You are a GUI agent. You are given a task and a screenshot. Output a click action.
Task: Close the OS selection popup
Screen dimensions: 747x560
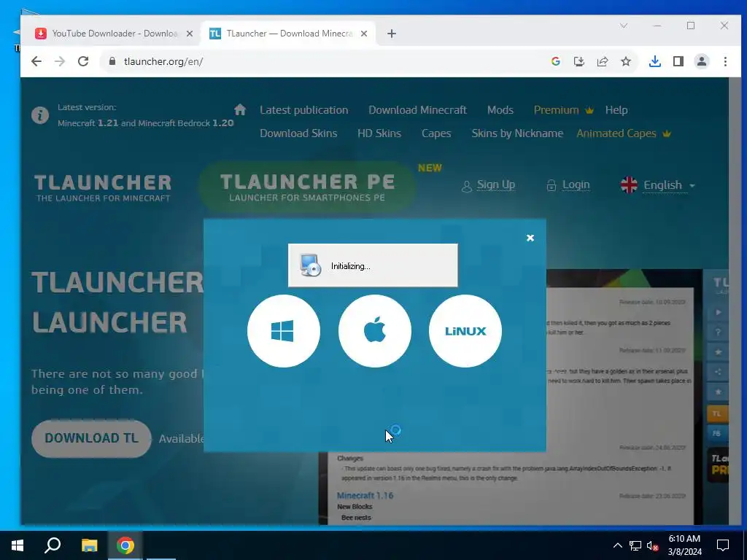530,238
